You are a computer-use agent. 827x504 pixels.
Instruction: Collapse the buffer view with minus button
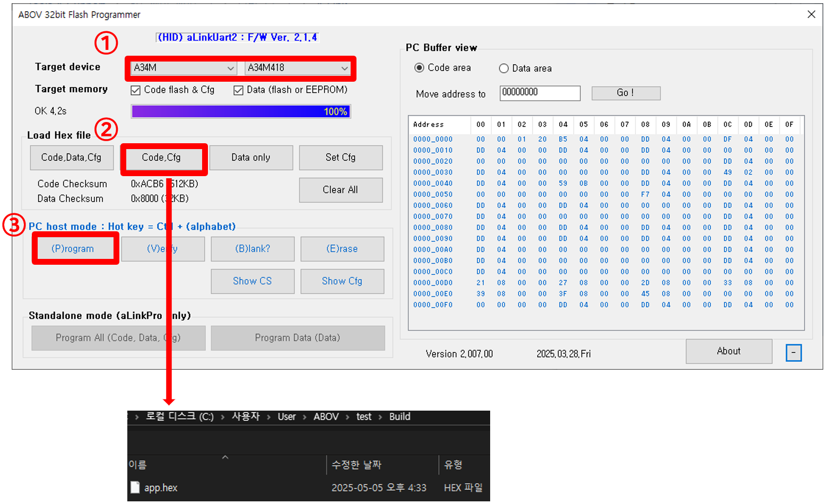click(794, 353)
